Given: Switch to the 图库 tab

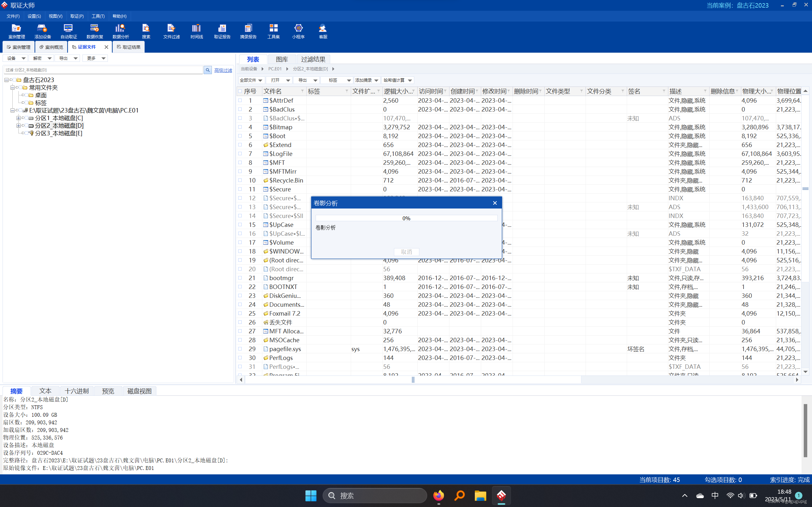Looking at the screenshot, I should tap(282, 59).
